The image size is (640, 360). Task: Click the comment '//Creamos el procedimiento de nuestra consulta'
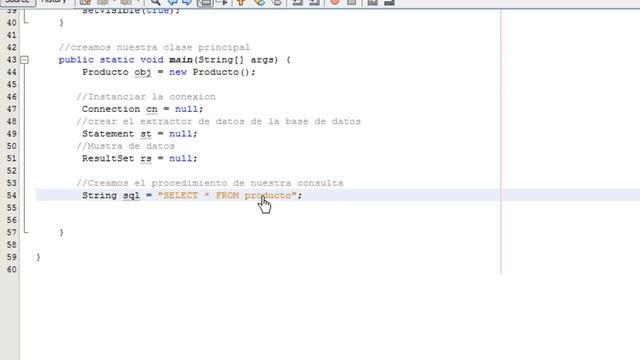pyautogui.click(x=210, y=183)
